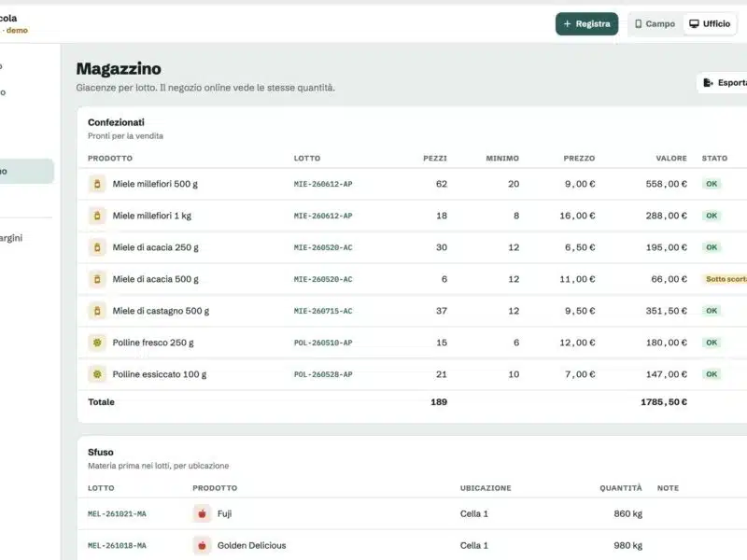Open the Margini sidebar item
This screenshot has width=747, height=560.
11,238
